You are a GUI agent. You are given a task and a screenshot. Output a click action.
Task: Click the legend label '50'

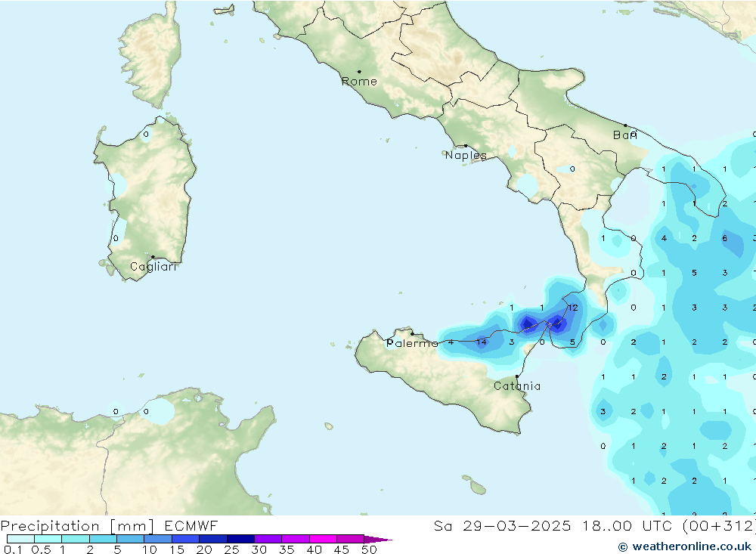[370, 549]
